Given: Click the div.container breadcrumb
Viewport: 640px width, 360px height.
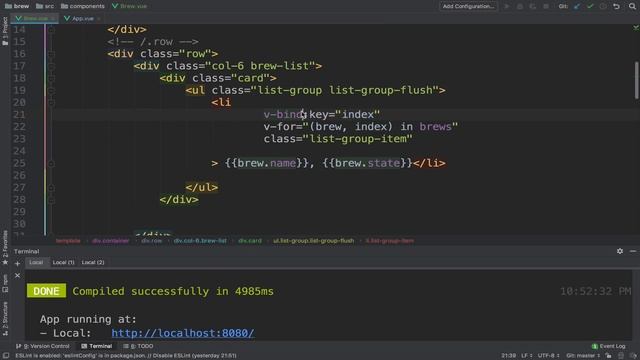Looking at the screenshot, I should [x=111, y=241].
